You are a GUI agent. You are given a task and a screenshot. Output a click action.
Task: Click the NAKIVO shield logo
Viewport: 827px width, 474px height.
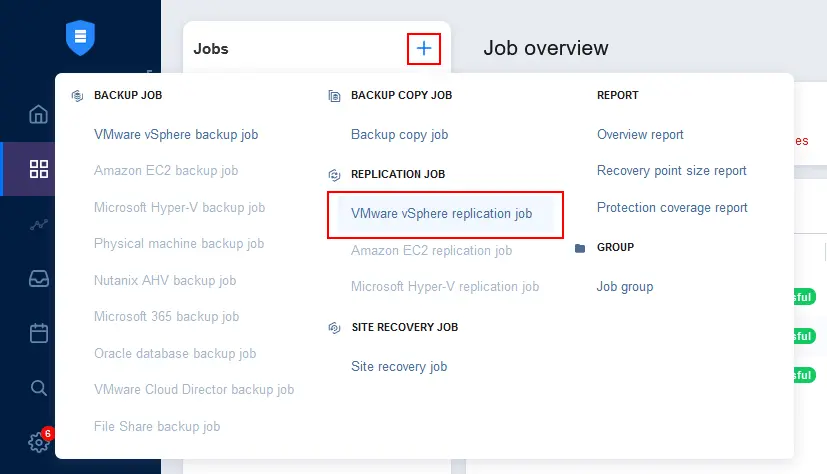[80, 37]
